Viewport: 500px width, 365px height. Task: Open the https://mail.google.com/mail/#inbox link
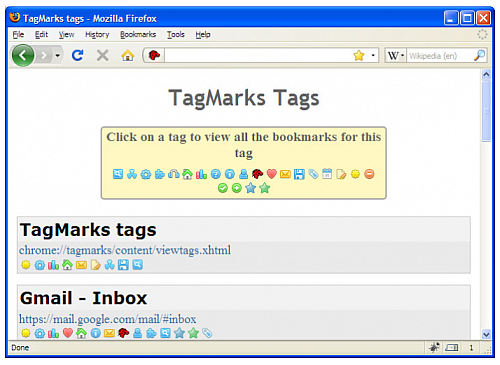click(x=107, y=319)
